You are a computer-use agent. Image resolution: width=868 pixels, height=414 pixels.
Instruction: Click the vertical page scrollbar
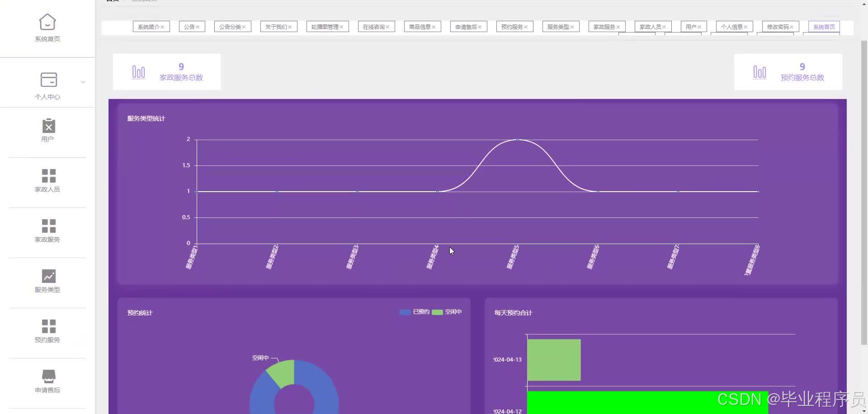(864, 193)
